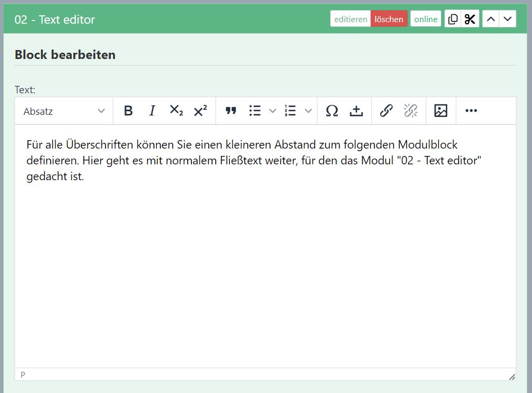532x393 pixels.
Task: Open the special character omega picker
Action: (x=332, y=111)
